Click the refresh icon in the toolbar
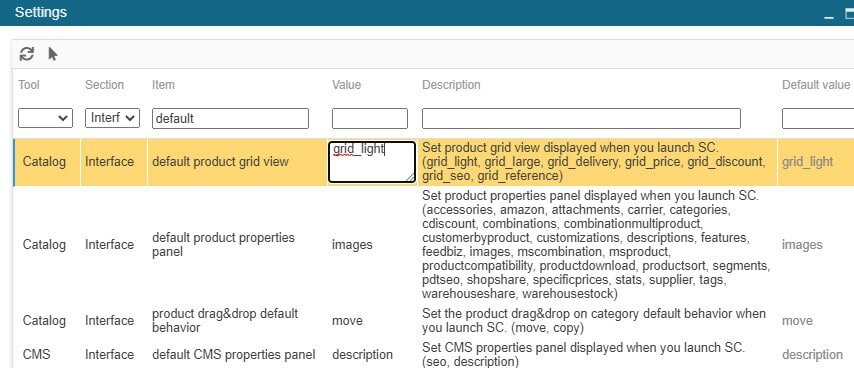854x368 pixels. pyautogui.click(x=26, y=54)
